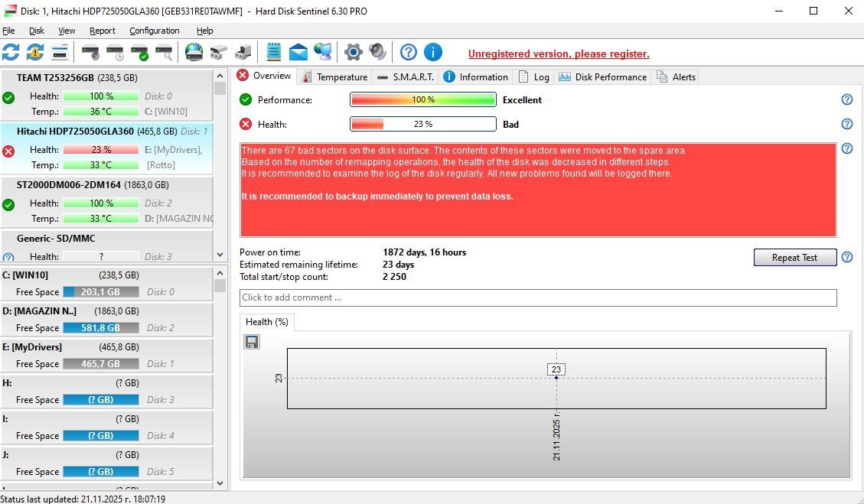Click the unregistered version register link
This screenshot has height=504, width=864.
(559, 54)
